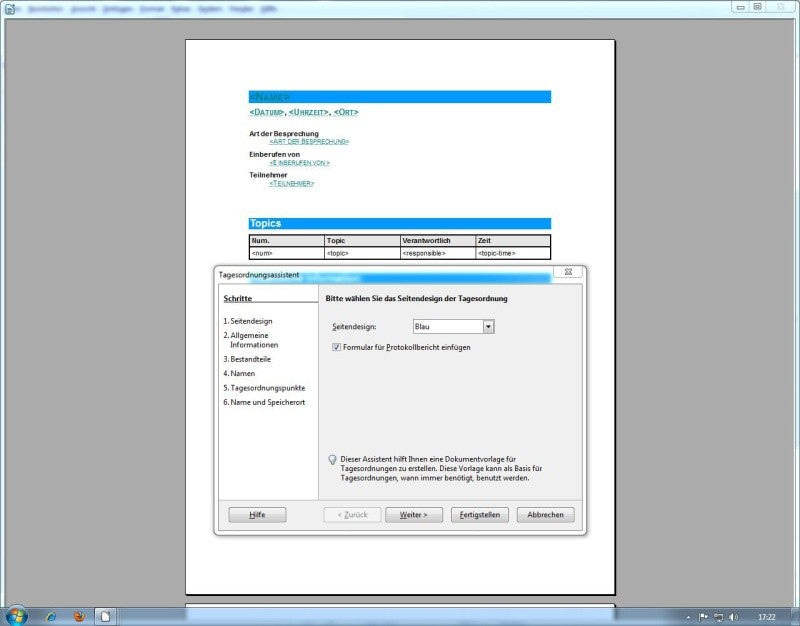800x626 pixels.
Task: Select step 3. Bestandteile
Action: 247,359
